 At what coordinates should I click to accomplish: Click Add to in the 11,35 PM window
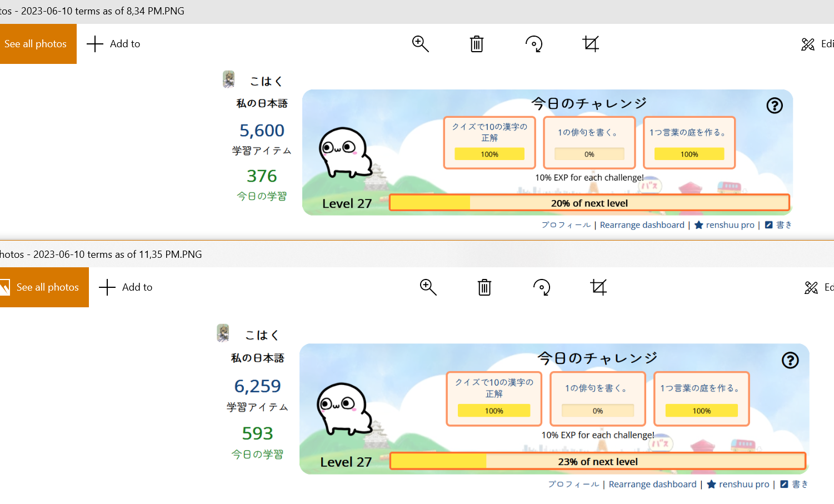click(x=126, y=287)
